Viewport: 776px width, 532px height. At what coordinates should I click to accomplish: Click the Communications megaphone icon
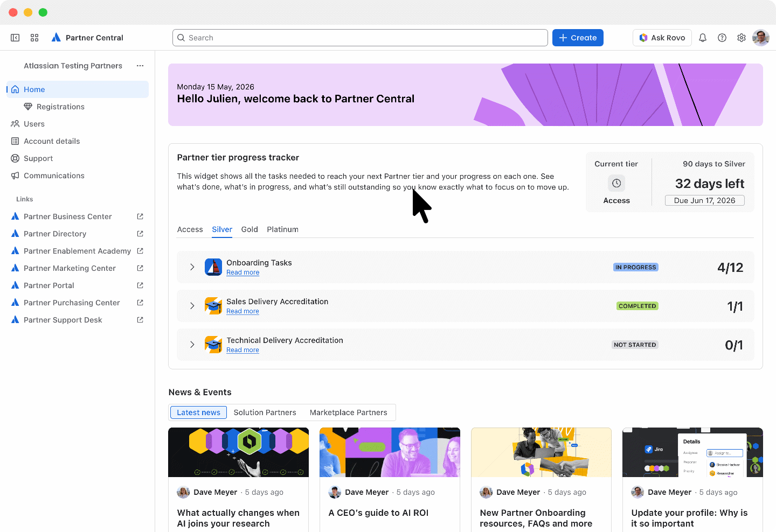point(15,176)
